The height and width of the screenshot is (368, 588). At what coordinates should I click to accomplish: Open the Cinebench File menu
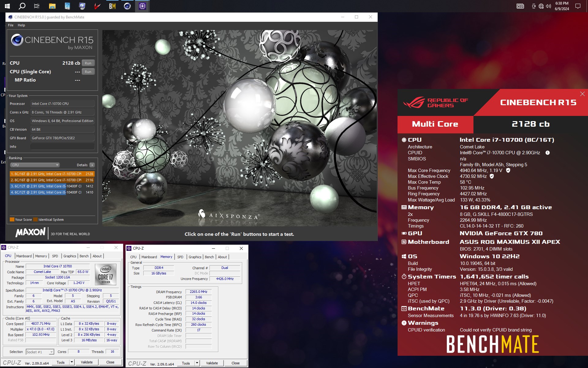11,25
